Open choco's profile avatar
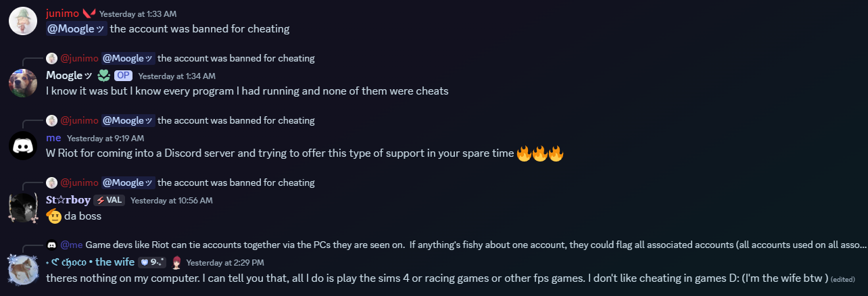The width and height of the screenshot is (868, 296). coord(22,270)
